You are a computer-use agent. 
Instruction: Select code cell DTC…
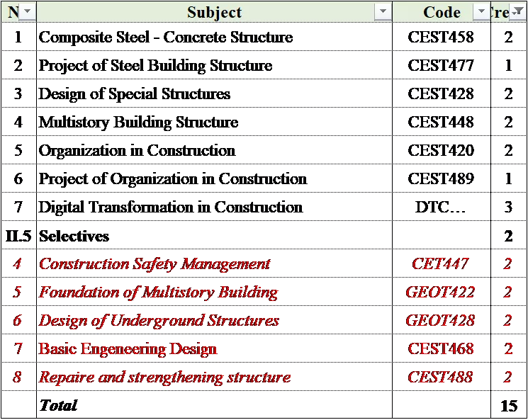tap(442, 207)
